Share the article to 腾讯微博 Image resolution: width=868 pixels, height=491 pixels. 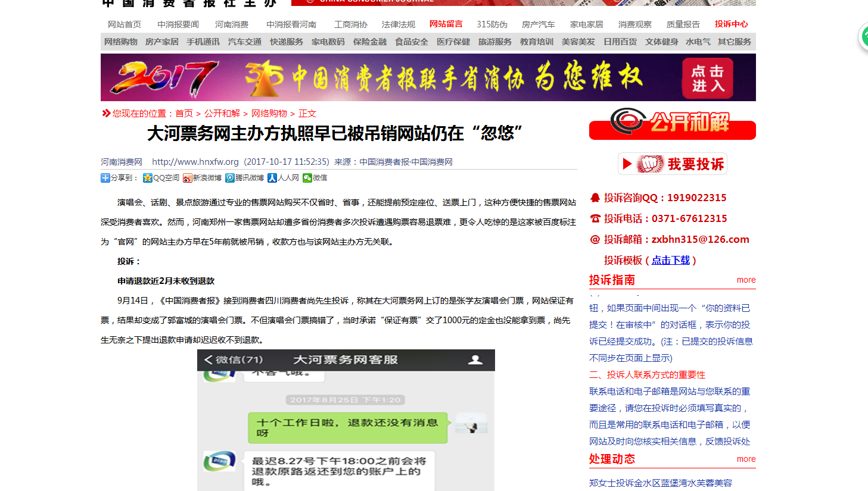247,178
